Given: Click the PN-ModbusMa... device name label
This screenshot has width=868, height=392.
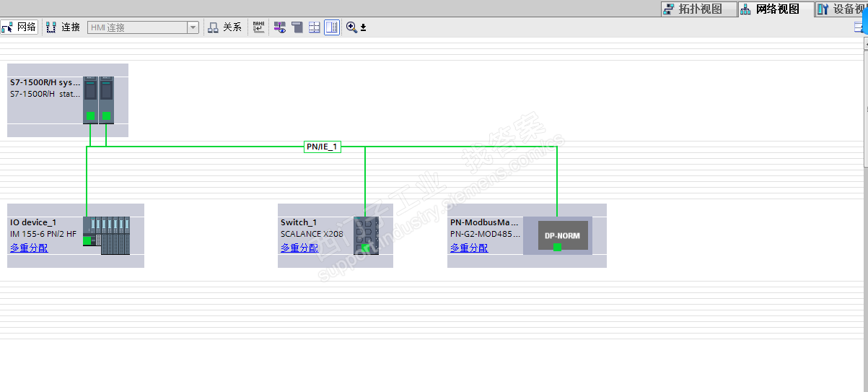Looking at the screenshot, I should (x=485, y=222).
